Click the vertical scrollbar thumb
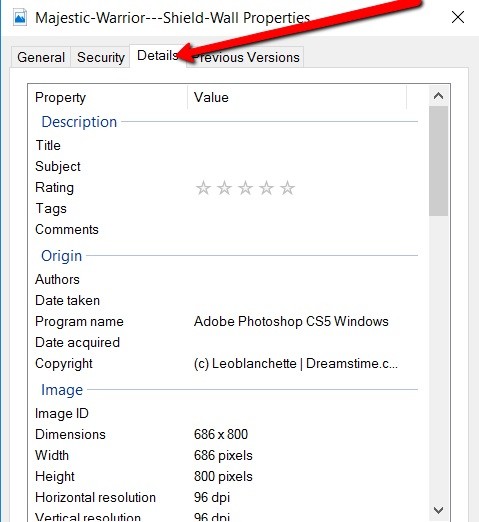 pos(438,161)
